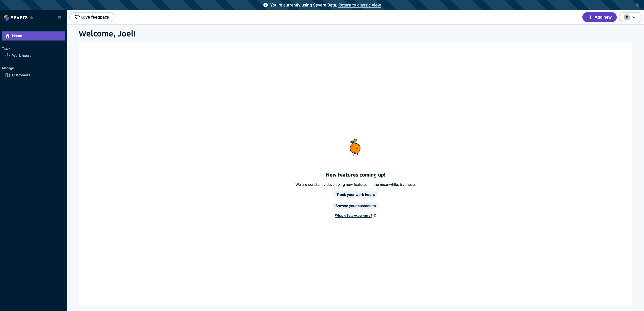Click the Give feedback button
The width and height of the screenshot is (644, 311).
[x=92, y=17]
